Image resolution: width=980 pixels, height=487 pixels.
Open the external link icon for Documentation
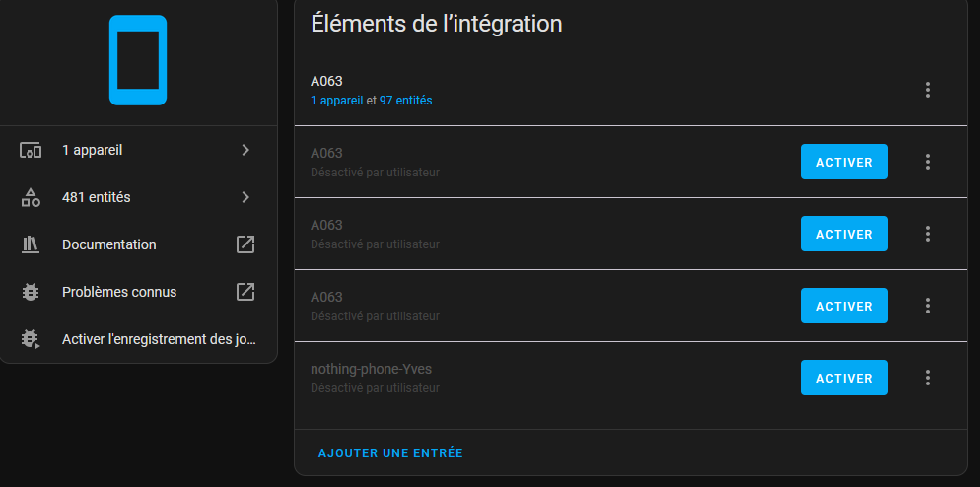(245, 244)
